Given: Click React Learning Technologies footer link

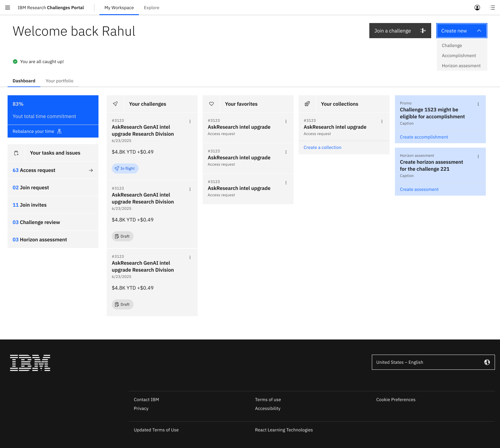Looking at the screenshot, I should click(284, 430).
